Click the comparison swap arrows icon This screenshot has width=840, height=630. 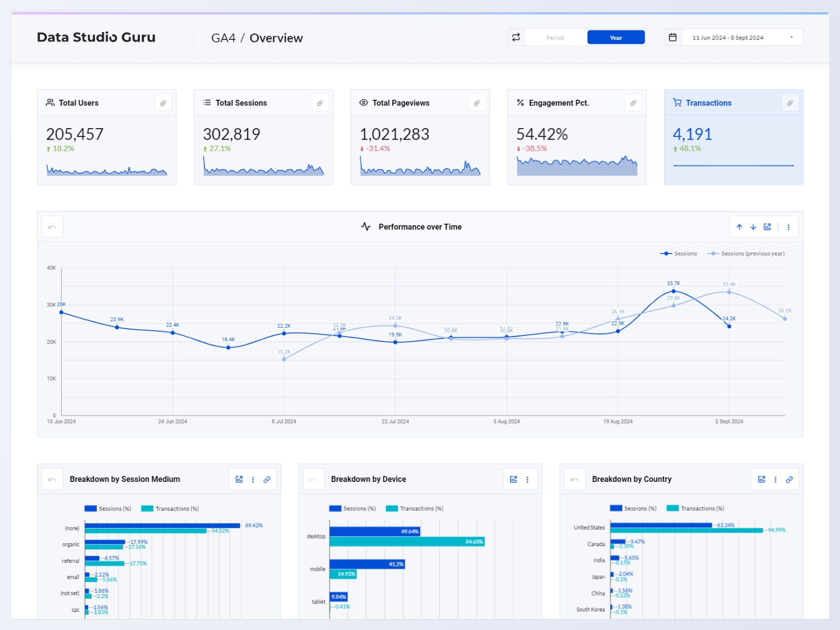(x=516, y=37)
